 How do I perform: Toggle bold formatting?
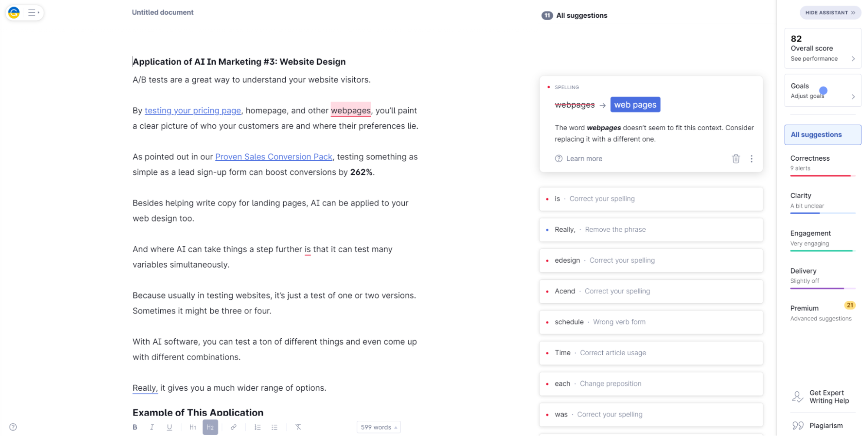click(135, 427)
